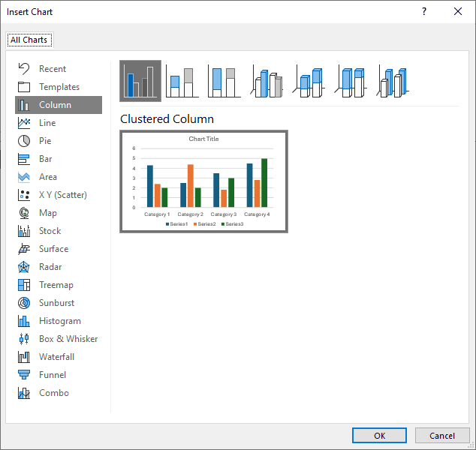Choose the 100% Stacked Column subtype icon
Viewport: 476px width, 450px height.
[224, 81]
